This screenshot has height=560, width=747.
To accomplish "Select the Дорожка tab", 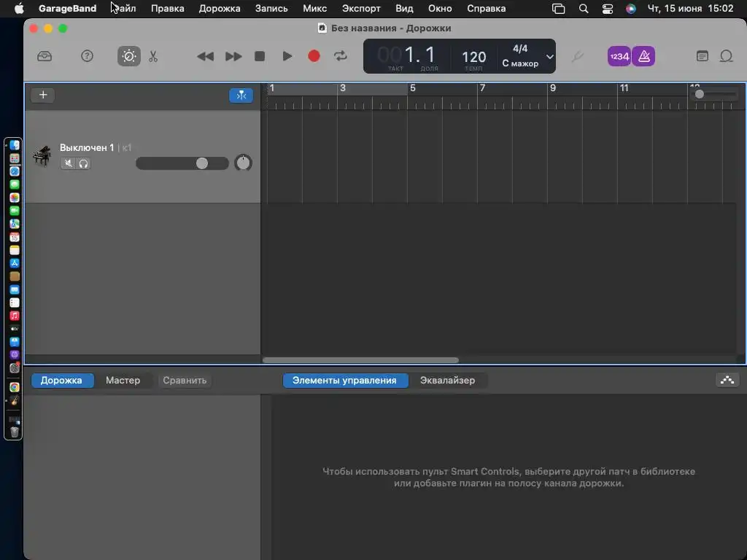I will tap(61, 381).
